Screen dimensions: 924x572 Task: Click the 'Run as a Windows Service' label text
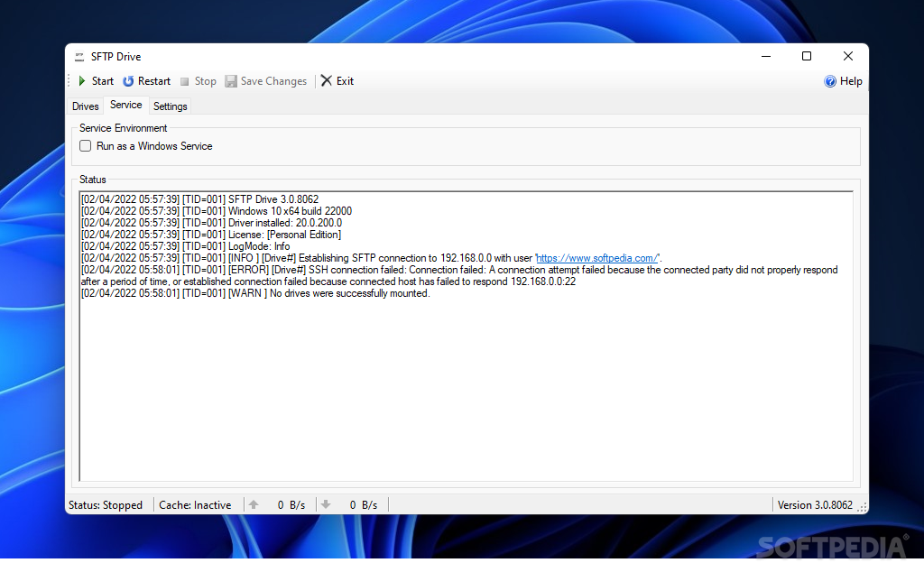tap(154, 146)
